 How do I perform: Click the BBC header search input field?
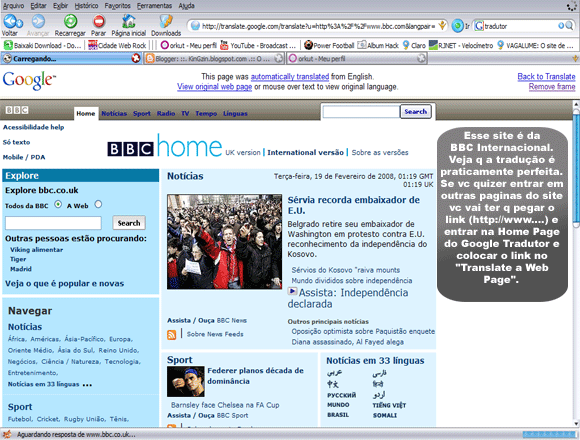[361, 112]
